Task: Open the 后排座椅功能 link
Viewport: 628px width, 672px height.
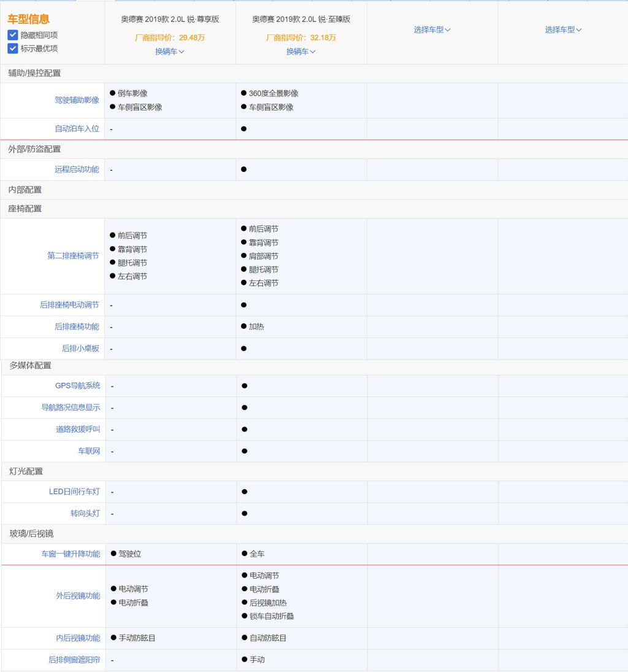Action: [77, 326]
